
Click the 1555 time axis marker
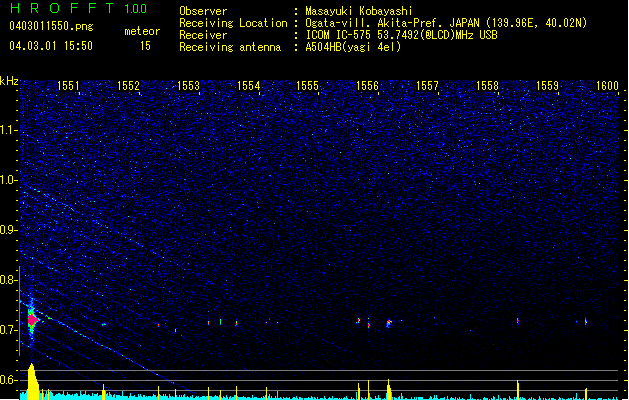(307, 86)
